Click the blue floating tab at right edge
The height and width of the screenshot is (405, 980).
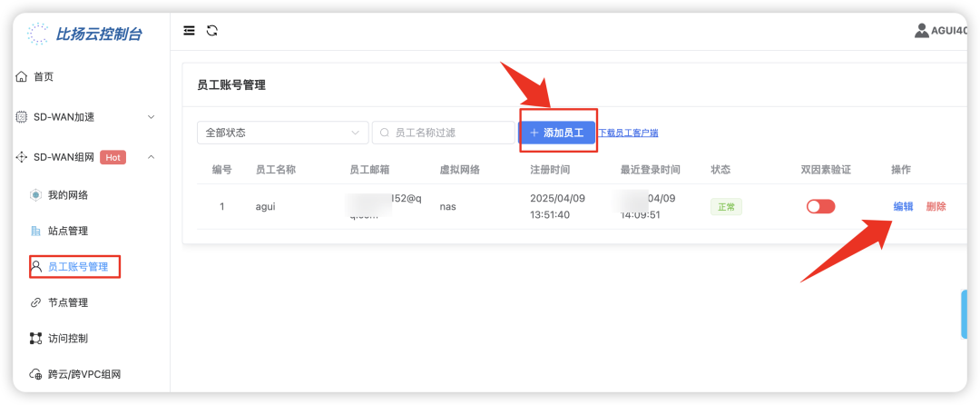(964, 314)
